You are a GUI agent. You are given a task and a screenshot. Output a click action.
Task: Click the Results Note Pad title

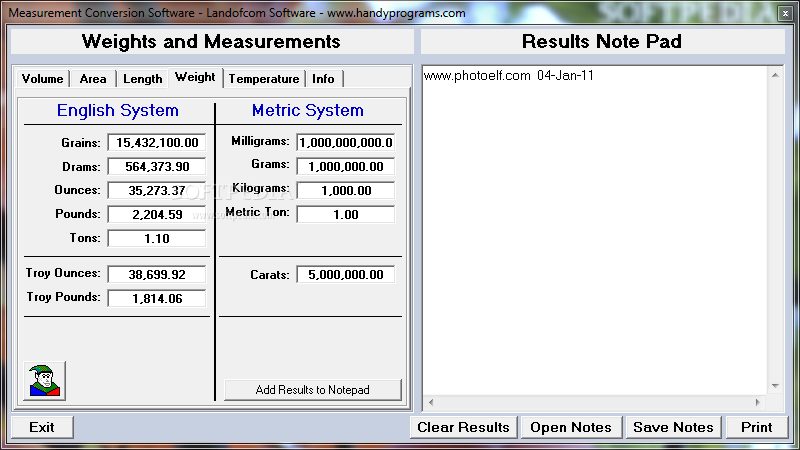602,41
